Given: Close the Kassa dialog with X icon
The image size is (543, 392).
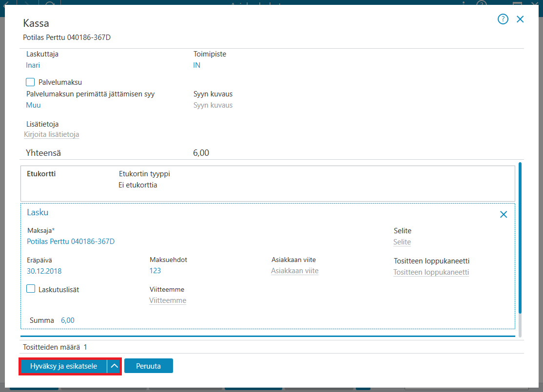Looking at the screenshot, I should (520, 19).
